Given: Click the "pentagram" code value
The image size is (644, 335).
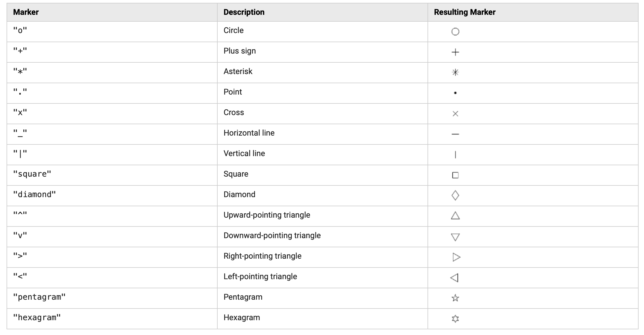Looking at the screenshot, I should tap(39, 297).
